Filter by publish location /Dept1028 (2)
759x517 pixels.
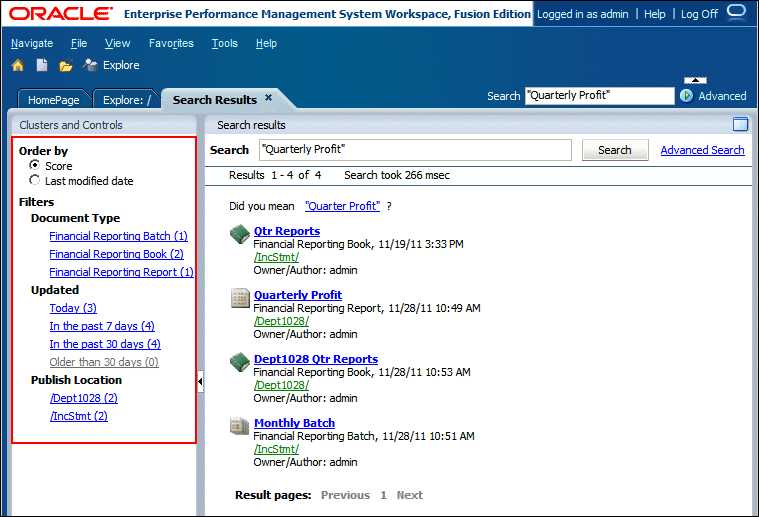(84, 398)
